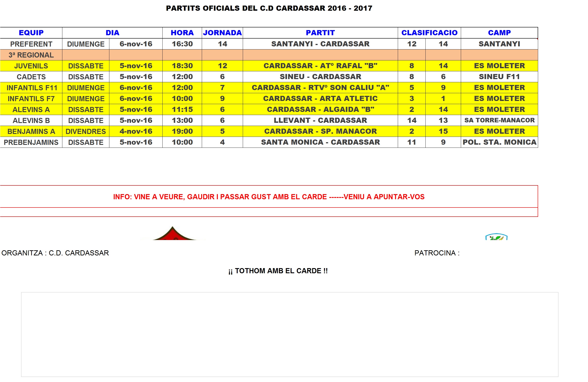Click the EQUIP column header
Screen dimensions: 588x382
(31, 33)
